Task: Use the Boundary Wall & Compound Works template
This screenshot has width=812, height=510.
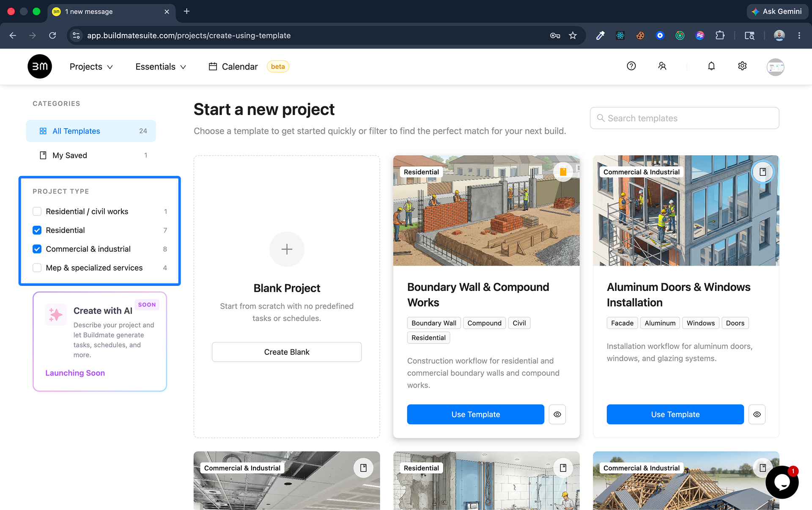Action: (x=475, y=414)
